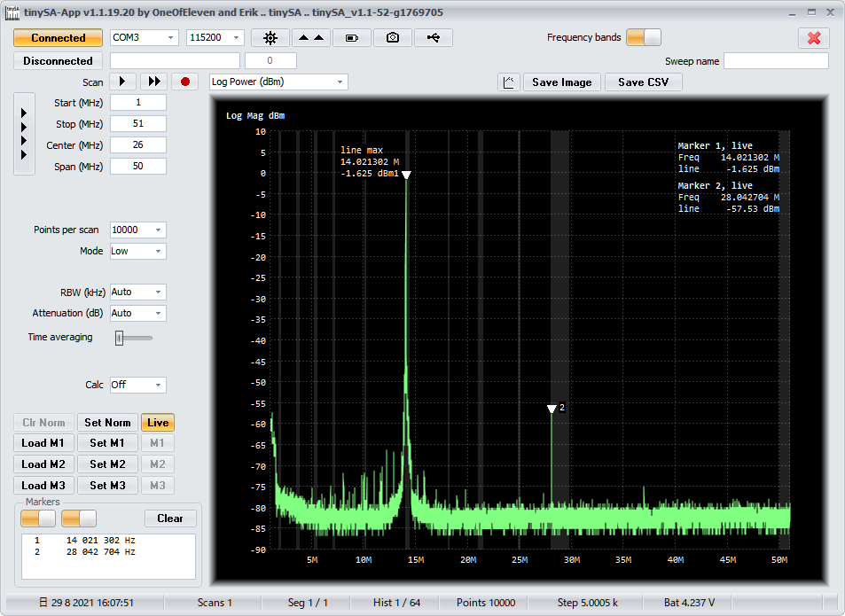
Task: Click the Points 10000 status entry
Action: 486,603
